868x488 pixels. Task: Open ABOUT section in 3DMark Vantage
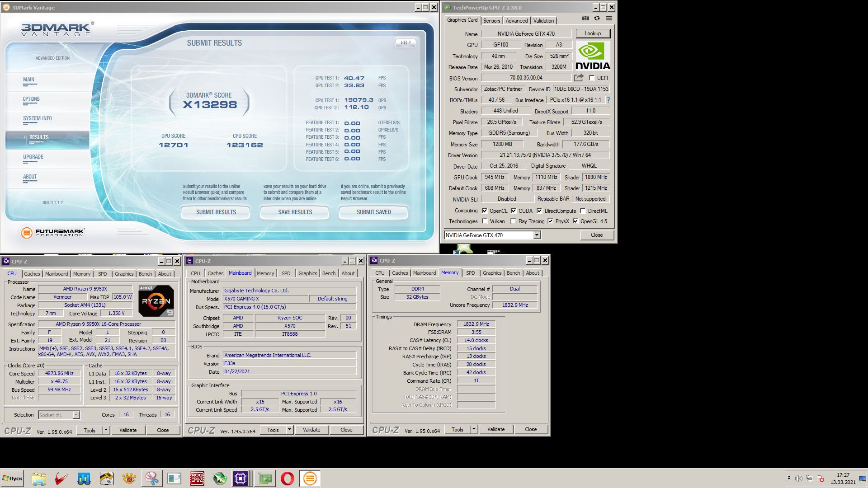(x=30, y=177)
